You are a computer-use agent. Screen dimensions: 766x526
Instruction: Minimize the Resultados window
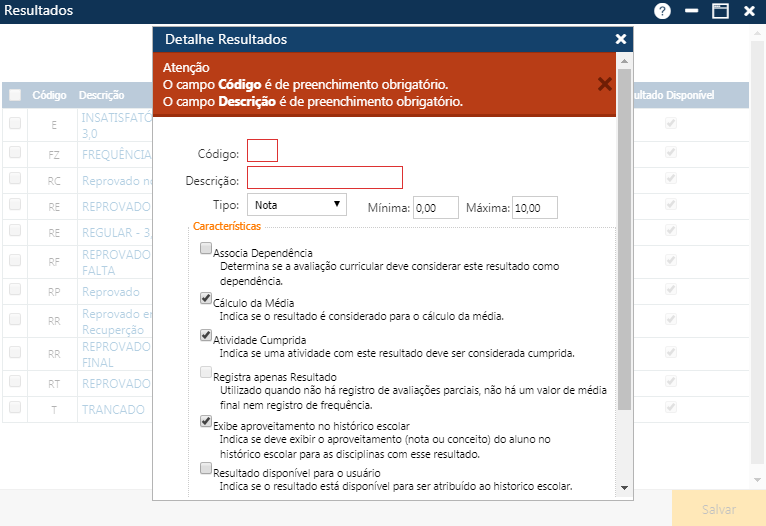691,11
